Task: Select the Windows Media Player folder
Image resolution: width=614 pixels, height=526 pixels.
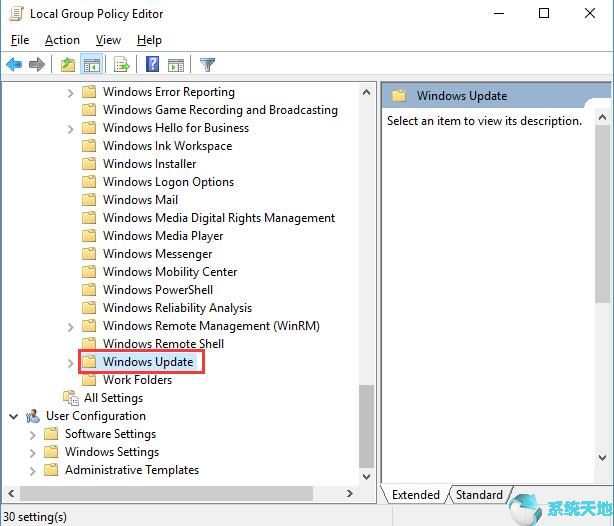Action: pos(163,236)
